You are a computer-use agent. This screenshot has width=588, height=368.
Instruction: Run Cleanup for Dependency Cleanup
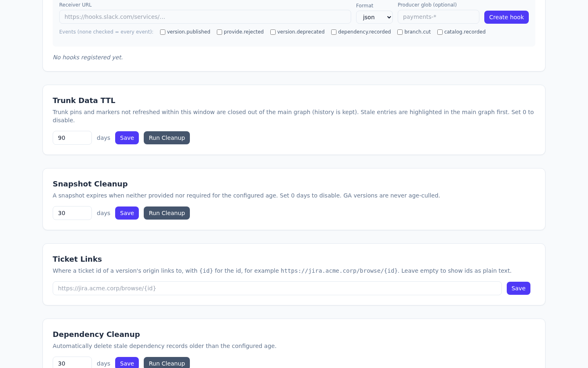167,363
